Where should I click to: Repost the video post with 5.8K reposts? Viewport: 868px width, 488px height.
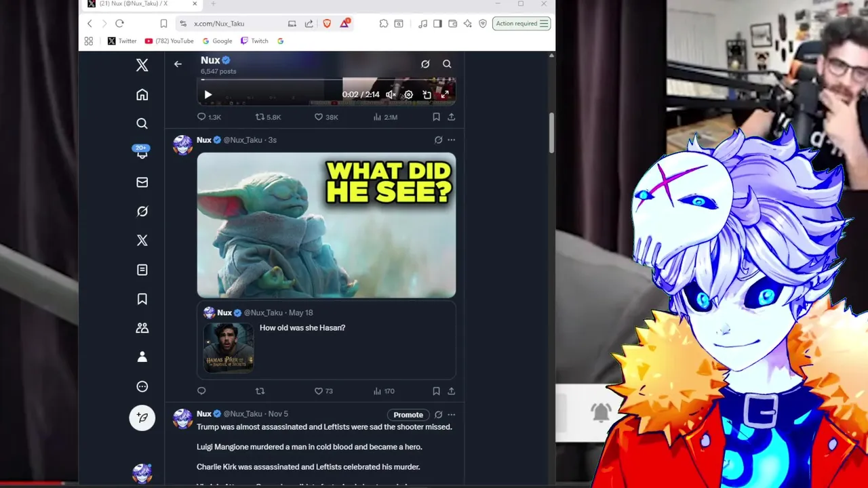point(268,117)
